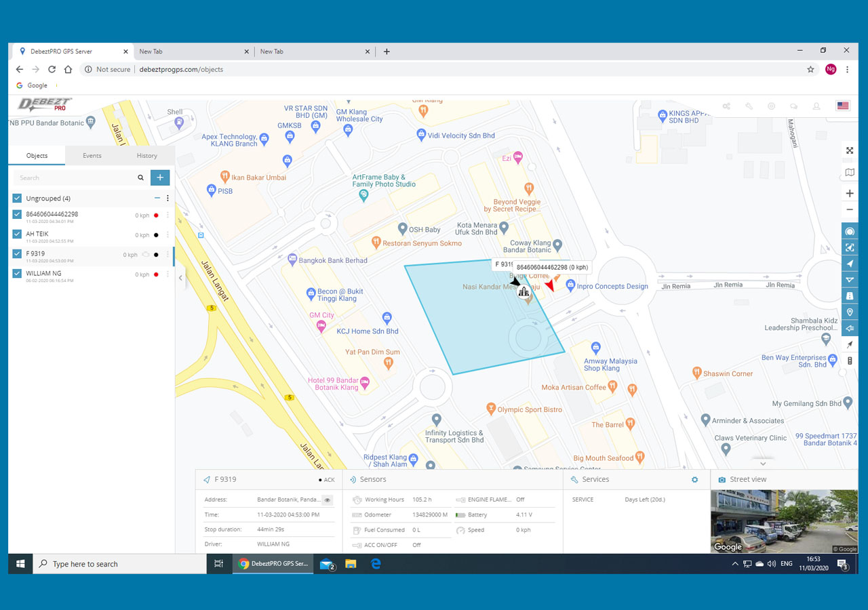Open Services settings gear icon
Viewport: 868px width, 610px height.
[694, 480]
